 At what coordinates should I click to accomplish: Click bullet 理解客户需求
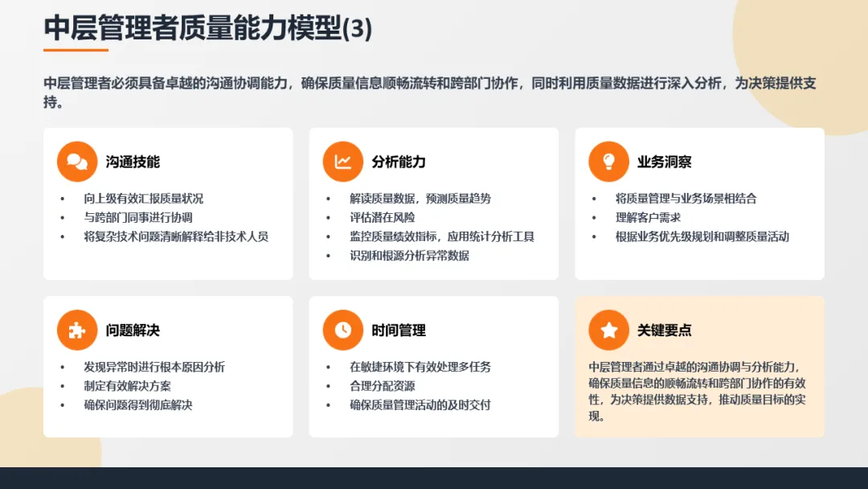pyautogui.click(x=648, y=218)
